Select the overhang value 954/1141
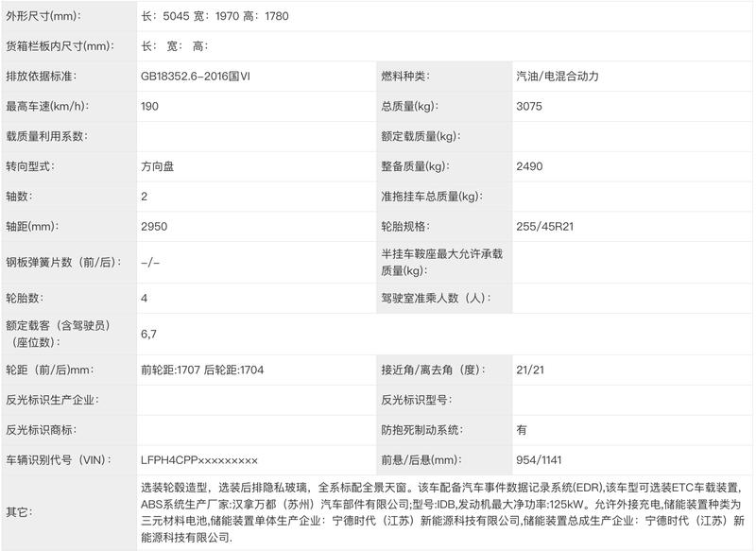 point(539,460)
